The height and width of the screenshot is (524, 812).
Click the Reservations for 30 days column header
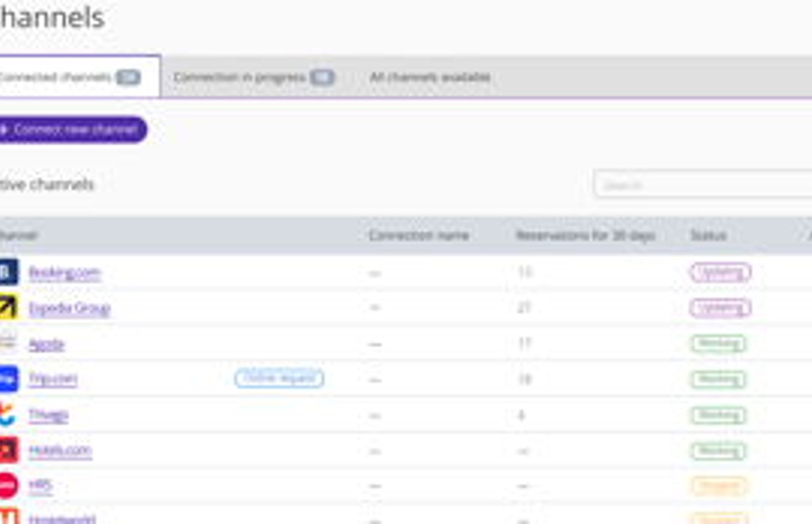[x=586, y=236]
